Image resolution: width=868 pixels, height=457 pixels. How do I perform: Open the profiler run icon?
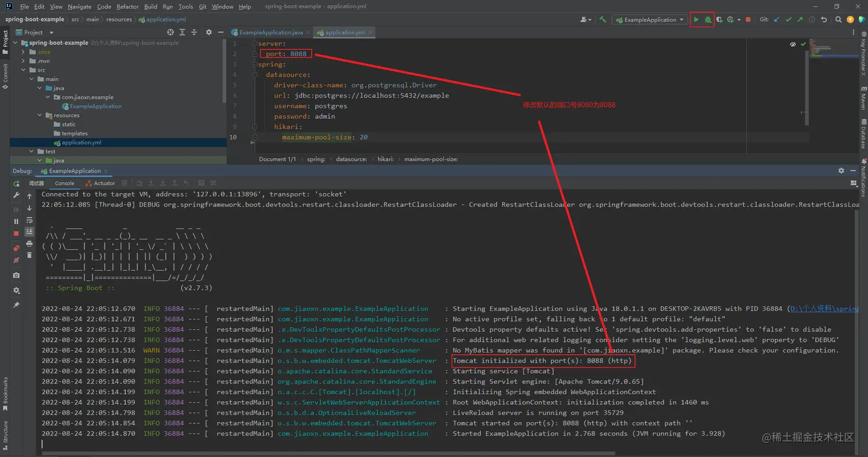click(730, 20)
